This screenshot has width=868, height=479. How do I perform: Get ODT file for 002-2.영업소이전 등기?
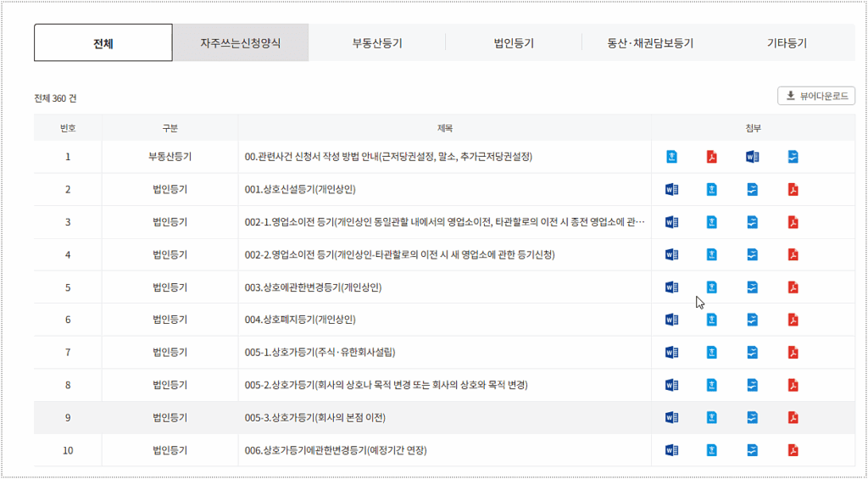pos(753,254)
